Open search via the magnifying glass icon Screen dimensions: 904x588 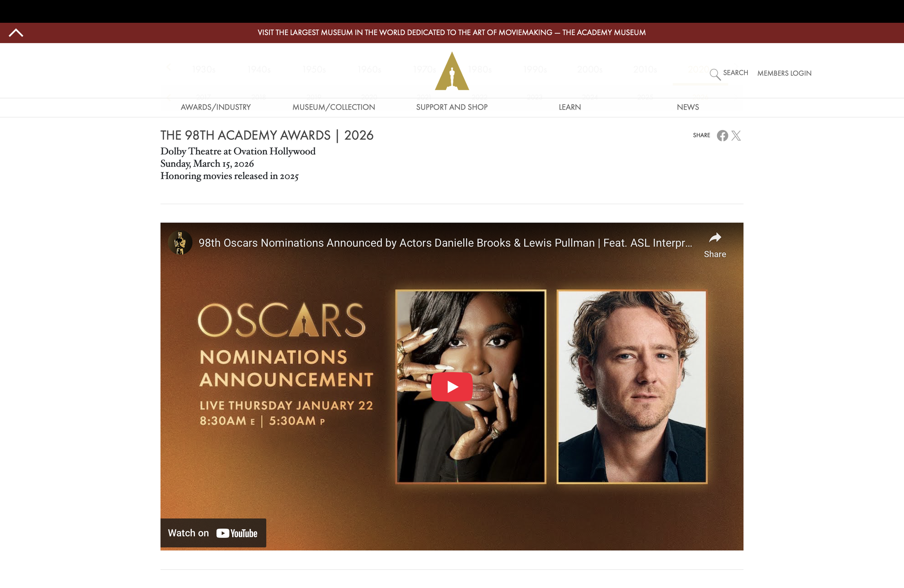pos(715,74)
